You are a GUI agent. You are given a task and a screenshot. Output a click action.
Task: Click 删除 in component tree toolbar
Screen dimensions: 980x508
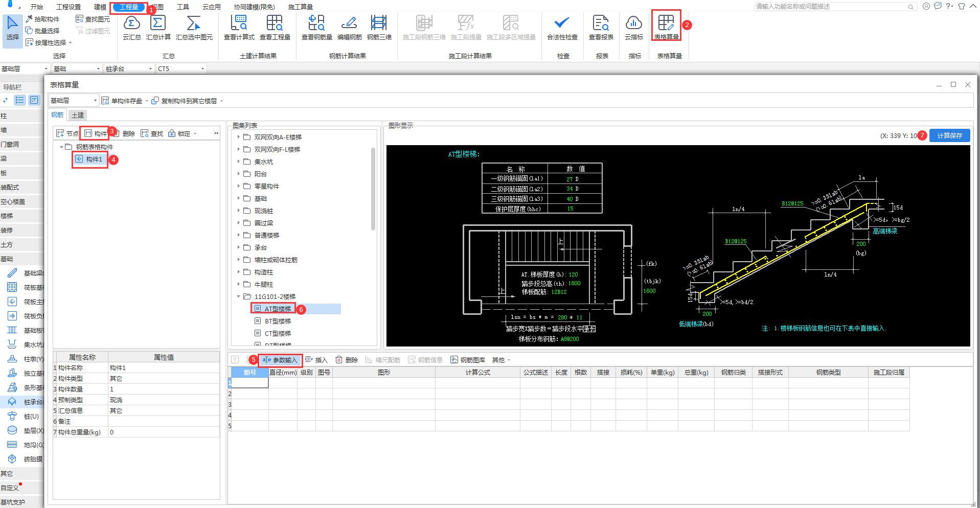[124, 133]
